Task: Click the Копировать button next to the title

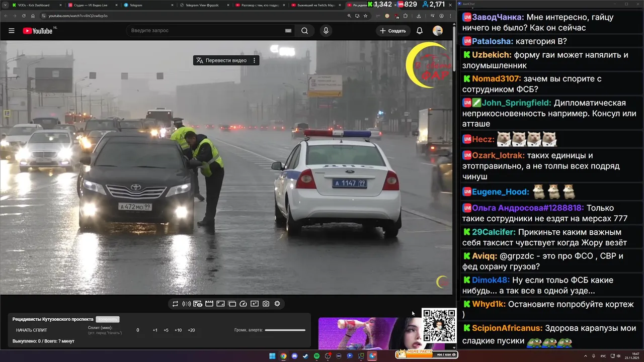Action: [108, 319]
